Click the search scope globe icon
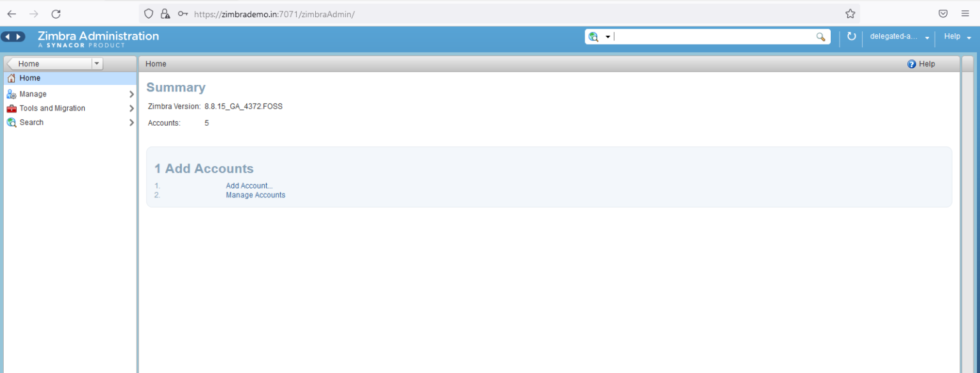980x373 pixels. pos(595,36)
